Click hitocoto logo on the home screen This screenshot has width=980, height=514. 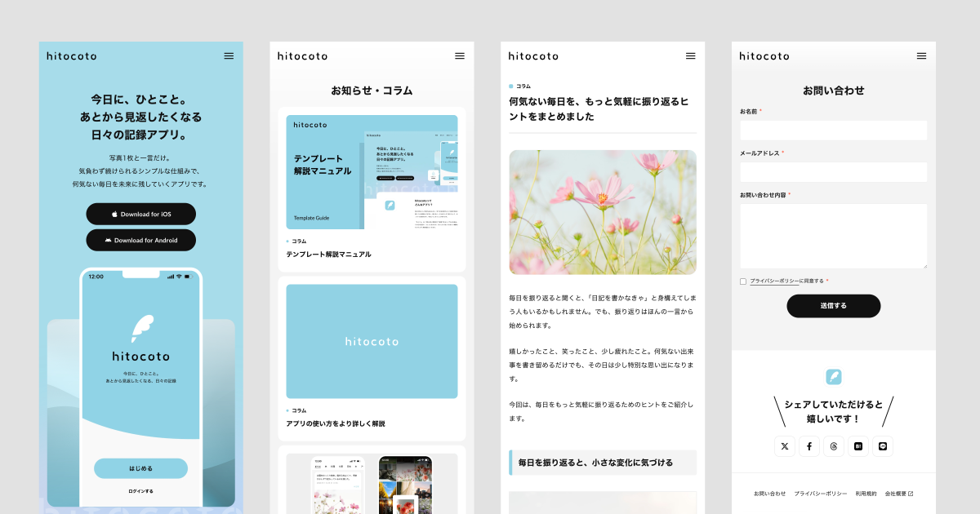[72, 56]
